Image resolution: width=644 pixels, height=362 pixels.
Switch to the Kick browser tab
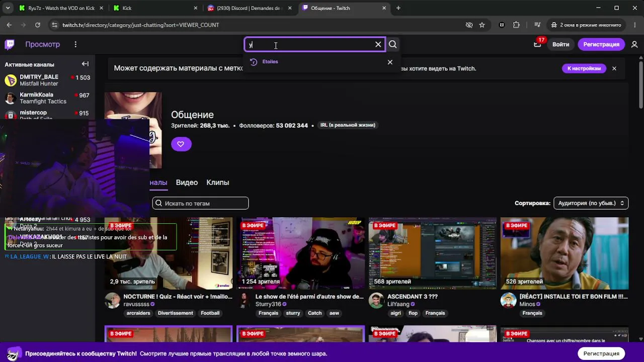pyautogui.click(x=156, y=8)
